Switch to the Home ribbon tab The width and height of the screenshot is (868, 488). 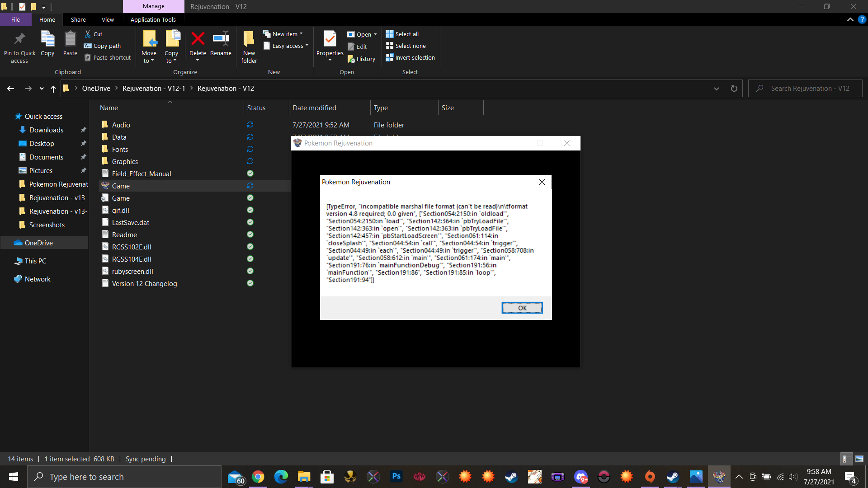pos(47,19)
